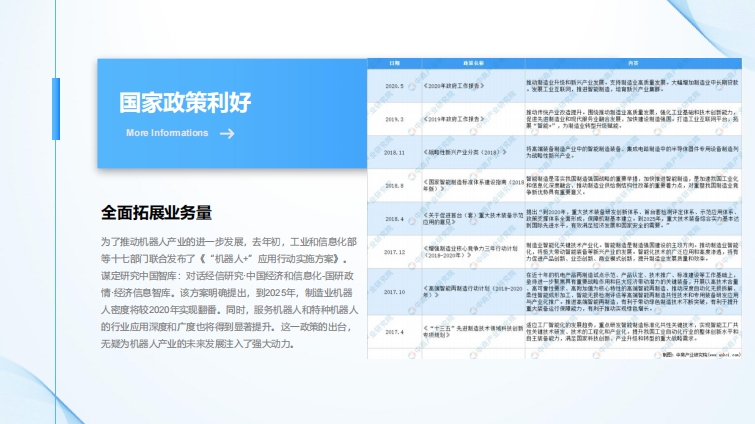The image size is (755, 424).
Task: Select the 2017.12 date cell
Action: pyautogui.click(x=394, y=252)
